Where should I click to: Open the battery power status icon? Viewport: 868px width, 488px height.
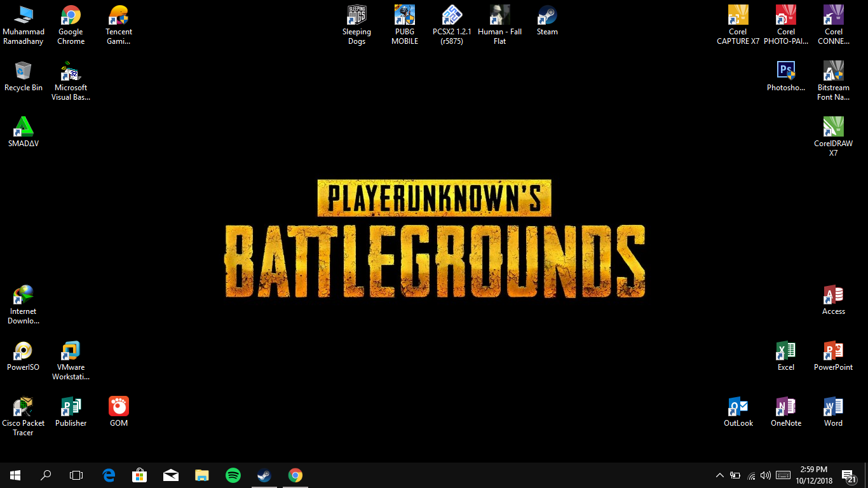(x=735, y=475)
